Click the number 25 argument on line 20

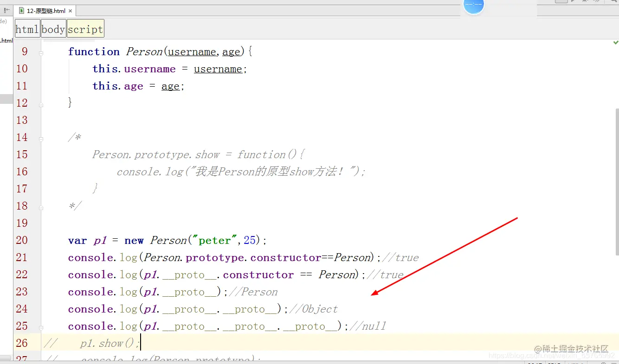click(x=250, y=240)
